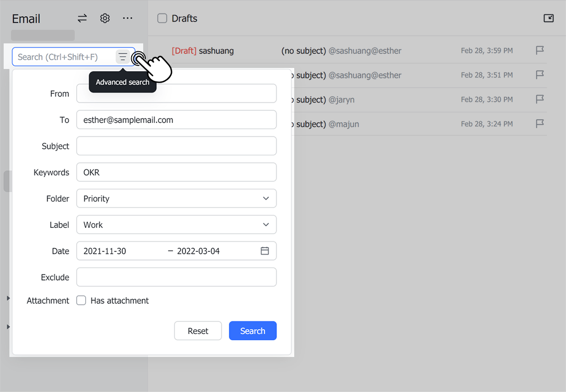Select the checkbox beside the 3:51 PM draft

(x=163, y=75)
